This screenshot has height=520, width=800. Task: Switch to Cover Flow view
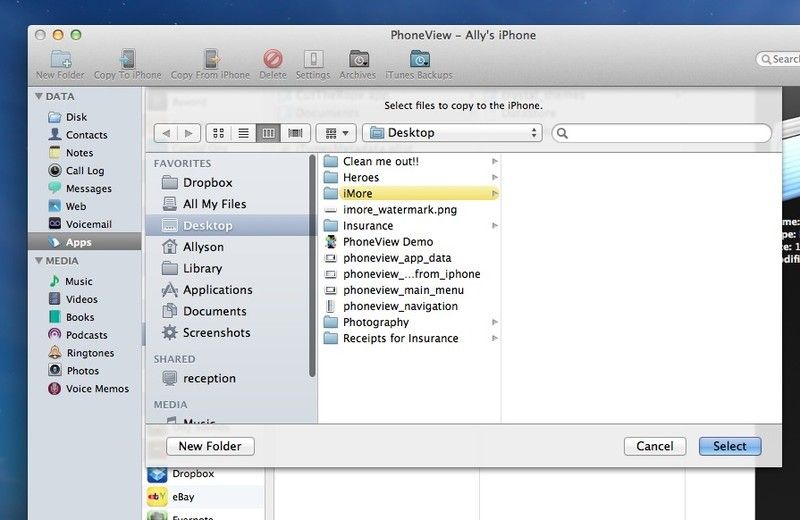[x=295, y=133]
